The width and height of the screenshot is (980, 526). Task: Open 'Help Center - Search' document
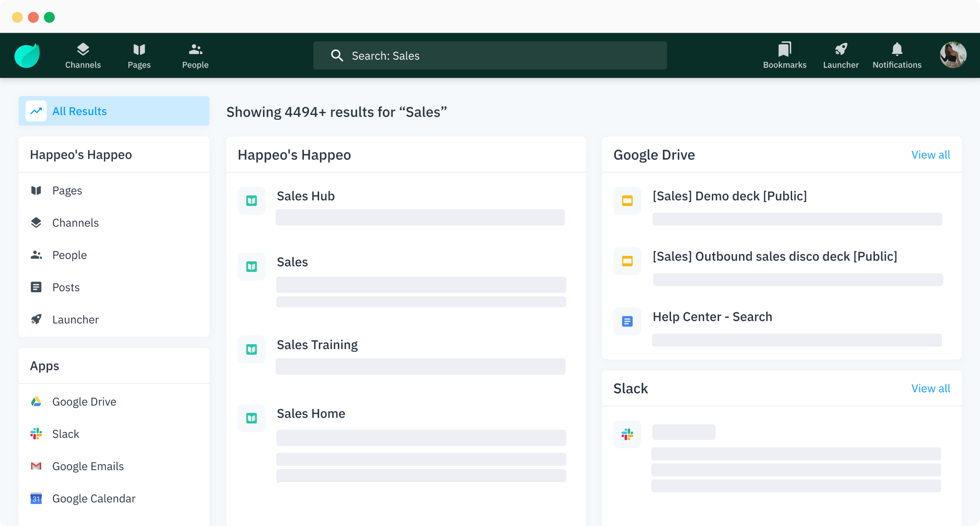712,317
